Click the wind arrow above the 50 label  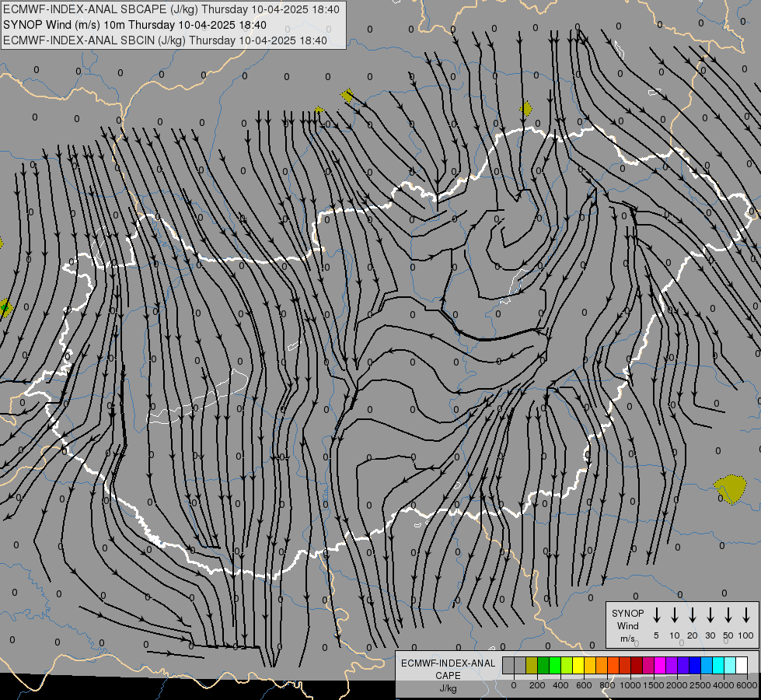[x=728, y=615]
